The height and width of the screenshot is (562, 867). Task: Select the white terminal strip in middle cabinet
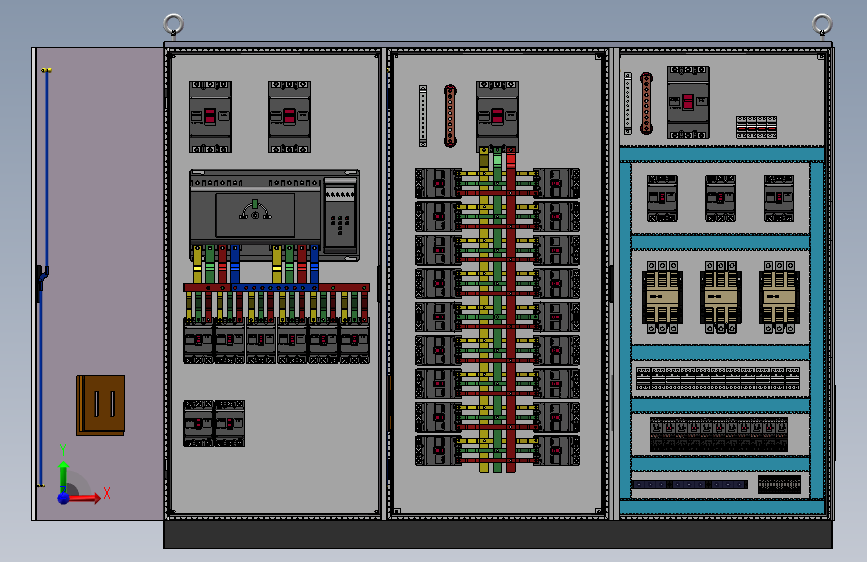[x=423, y=116]
